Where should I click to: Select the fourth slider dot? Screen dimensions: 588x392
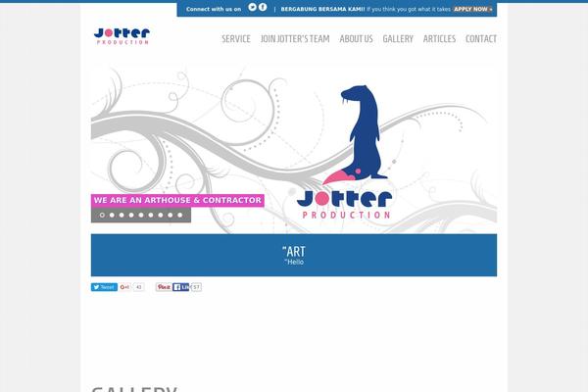pos(131,215)
